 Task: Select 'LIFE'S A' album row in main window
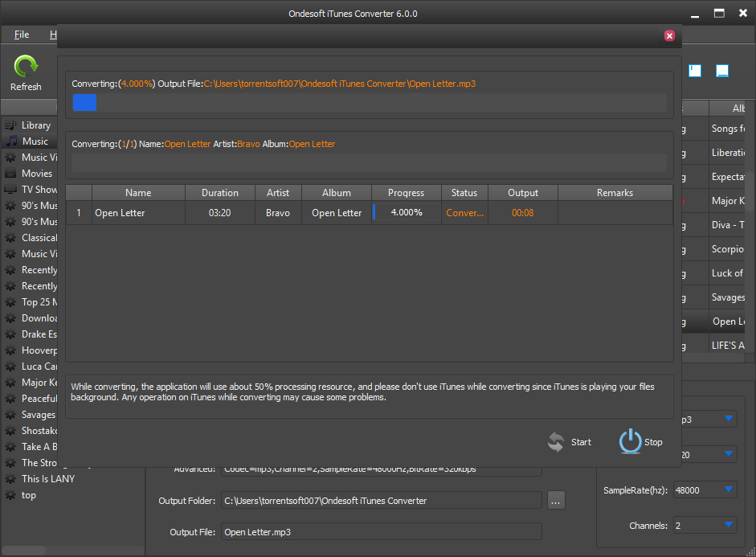pyautogui.click(x=727, y=346)
